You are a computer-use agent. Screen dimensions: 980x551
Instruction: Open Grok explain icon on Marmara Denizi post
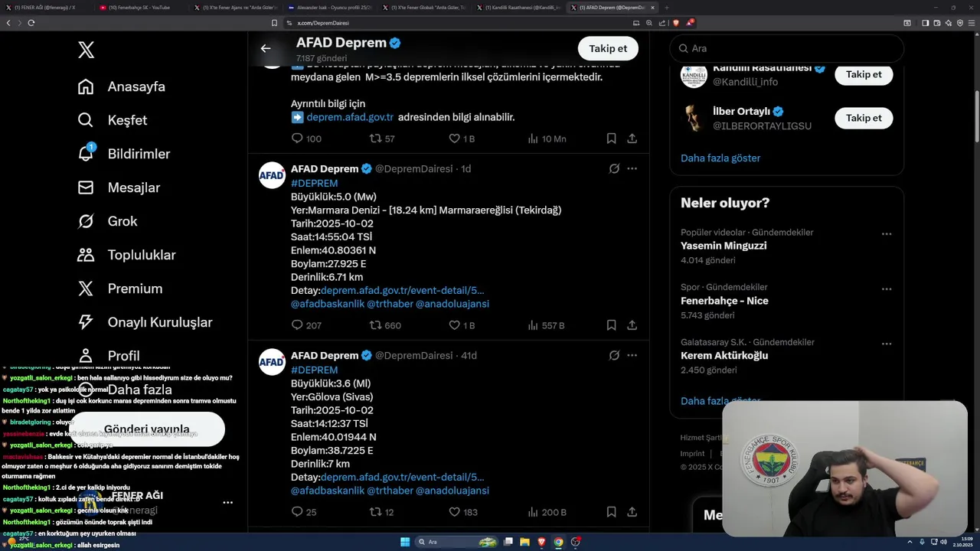point(614,168)
